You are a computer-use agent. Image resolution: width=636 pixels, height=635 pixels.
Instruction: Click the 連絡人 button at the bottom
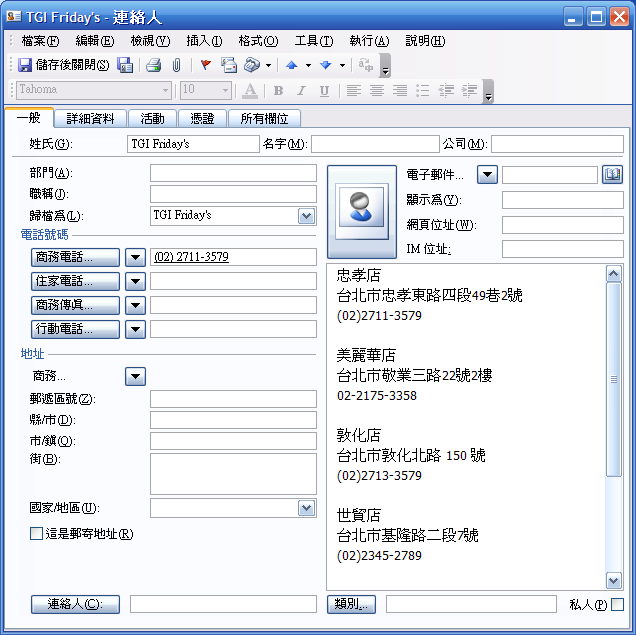tap(75, 604)
